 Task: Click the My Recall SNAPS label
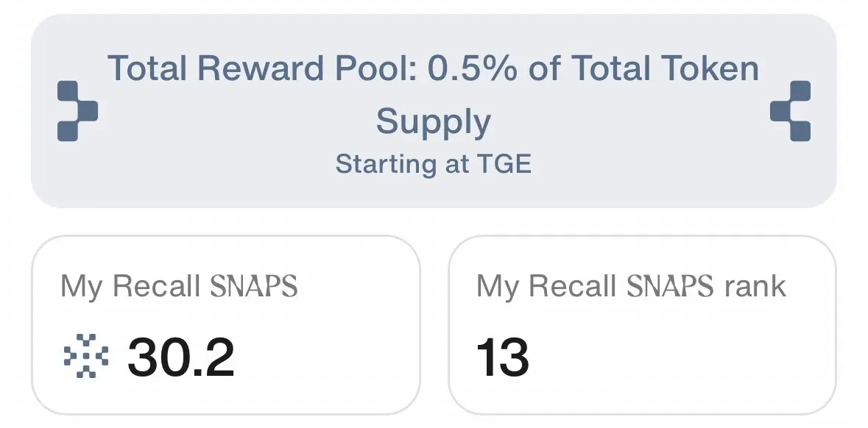(x=179, y=287)
